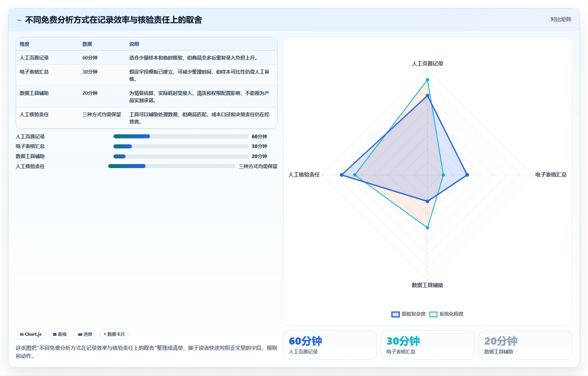This screenshot has width=588, height=376.
Task: Click the 数据工具辅助 progress bar
Action: coord(181,156)
